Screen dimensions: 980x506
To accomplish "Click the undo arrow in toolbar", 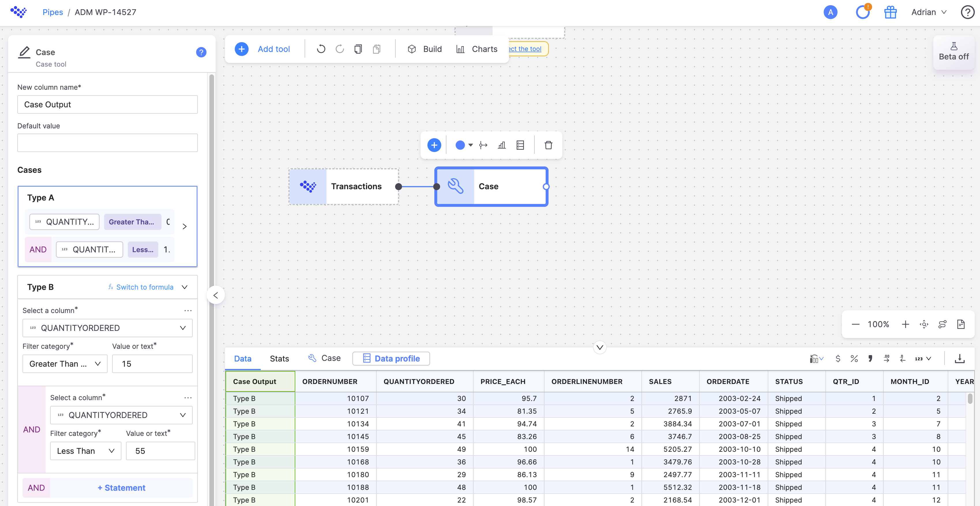I will (x=321, y=49).
